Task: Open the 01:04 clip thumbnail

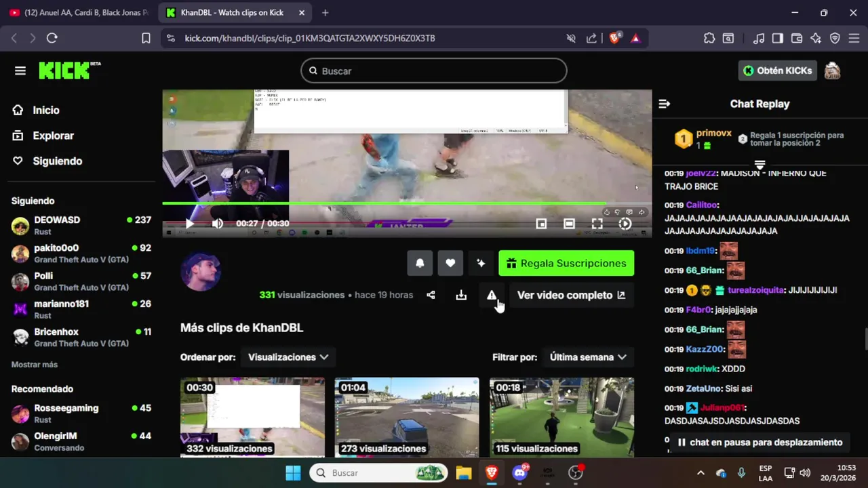Action: 407,417
